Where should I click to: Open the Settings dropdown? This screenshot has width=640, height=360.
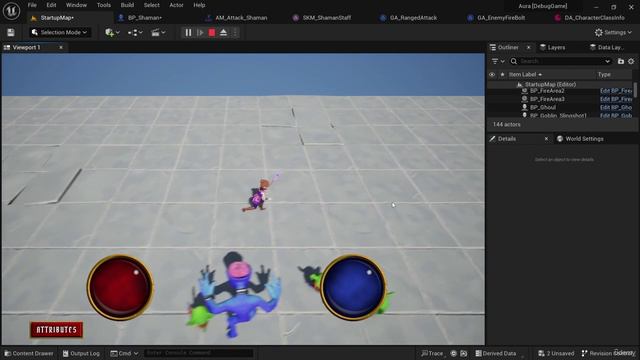pyautogui.click(x=613, y=32)
